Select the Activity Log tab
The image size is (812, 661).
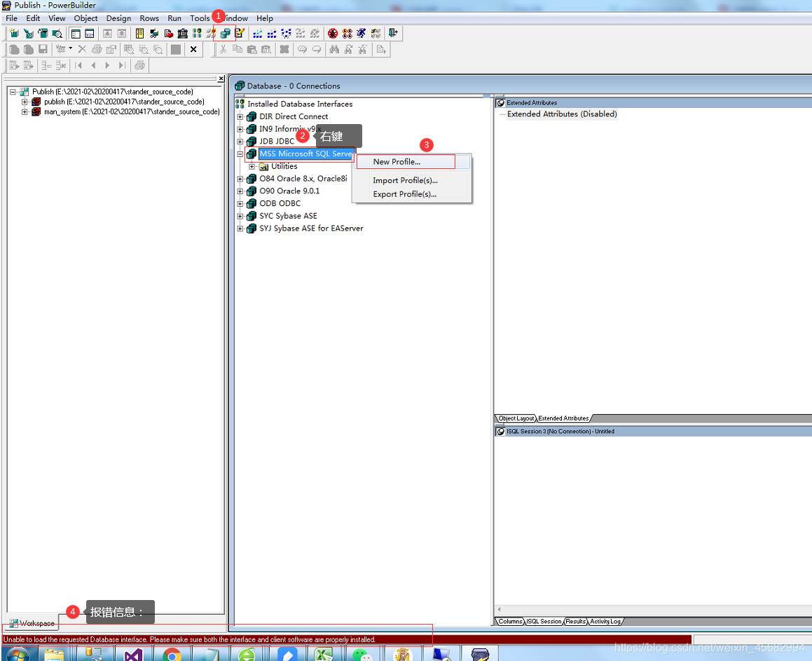click(605, 621)
